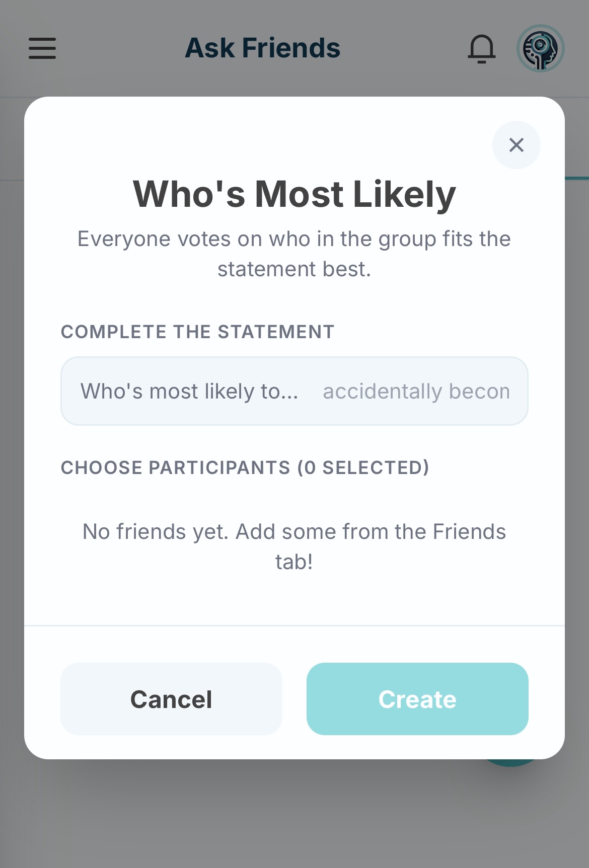The image size is (589, 868).
Task: Click the "Complete the Statement" label
Action: click(197, 332)
